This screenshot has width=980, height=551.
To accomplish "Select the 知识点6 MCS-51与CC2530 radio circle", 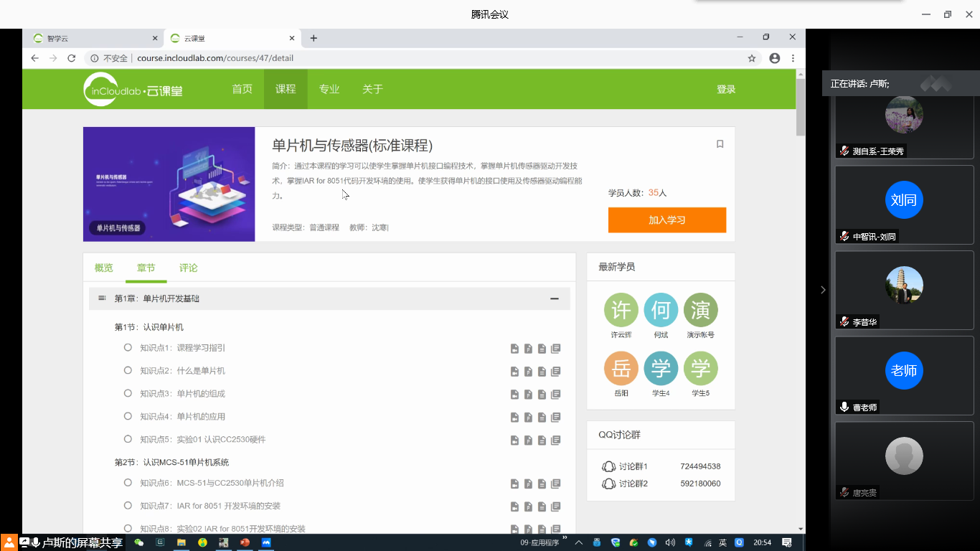I will click(128, 483).
